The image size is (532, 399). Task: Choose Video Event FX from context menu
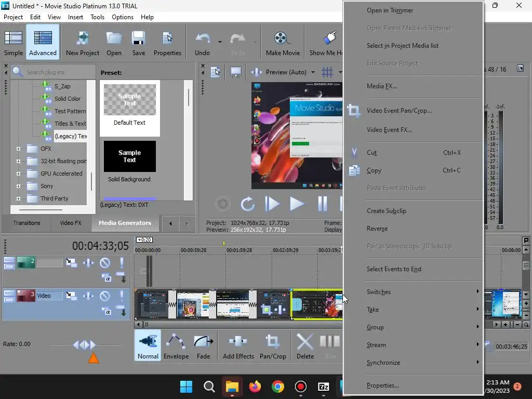point(414,130)
